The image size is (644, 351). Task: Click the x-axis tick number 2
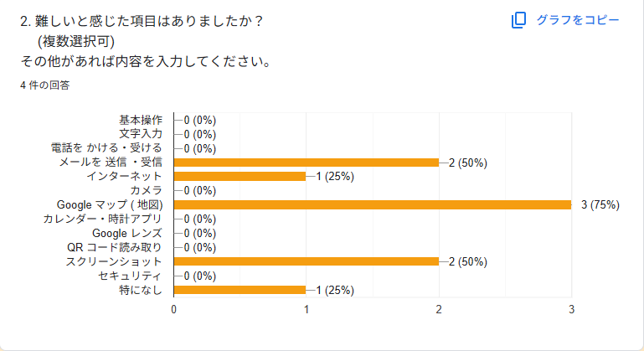point(439,309)
